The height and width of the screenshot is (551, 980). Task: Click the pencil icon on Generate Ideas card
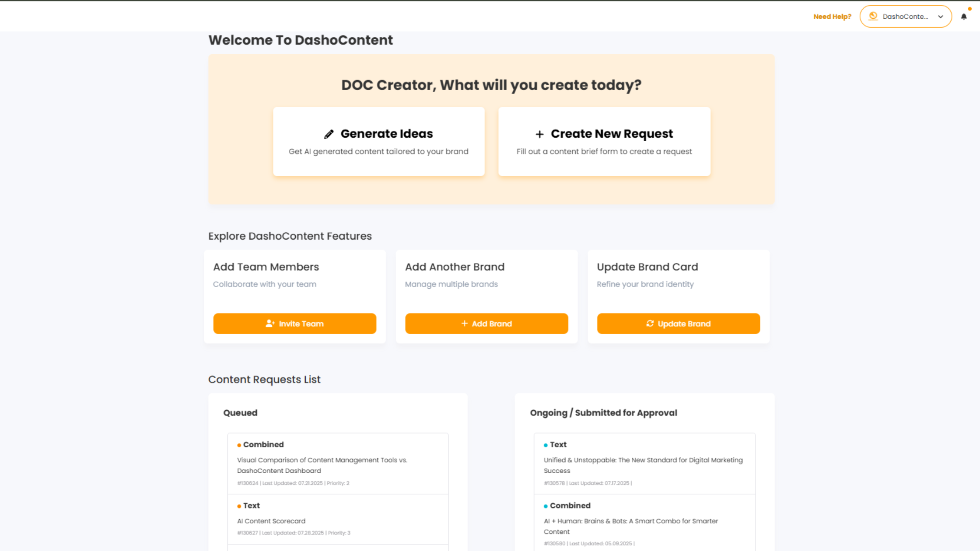coord(328,134)
